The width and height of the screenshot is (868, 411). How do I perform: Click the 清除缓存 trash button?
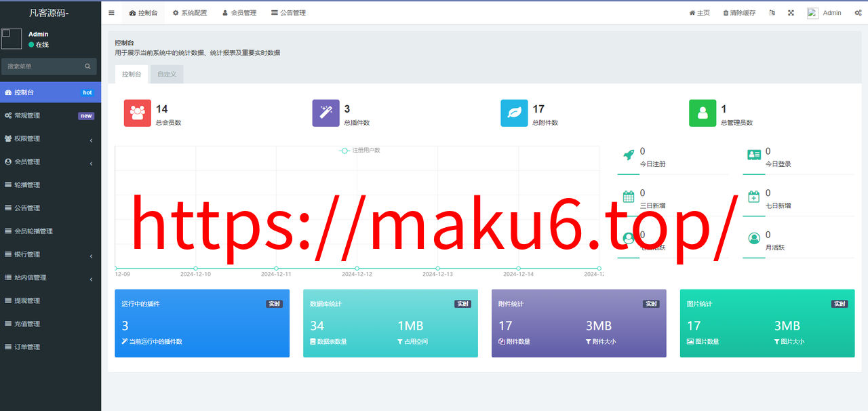[739, 13]
